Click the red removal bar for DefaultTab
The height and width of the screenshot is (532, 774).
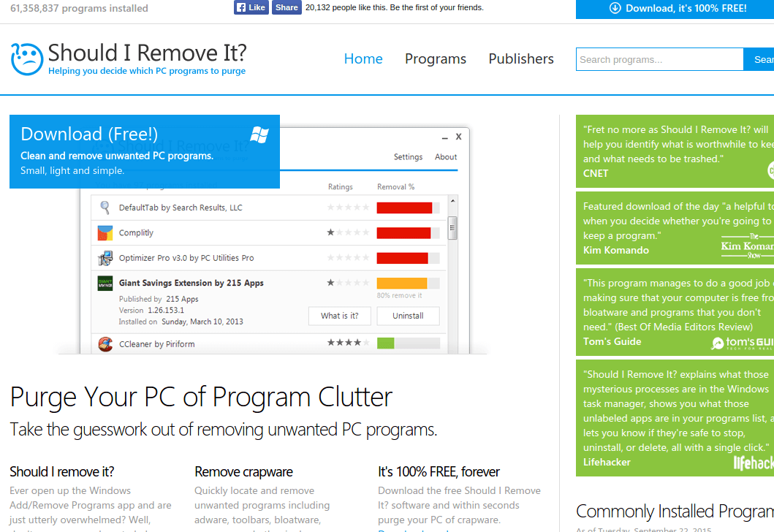pos(404,208)
